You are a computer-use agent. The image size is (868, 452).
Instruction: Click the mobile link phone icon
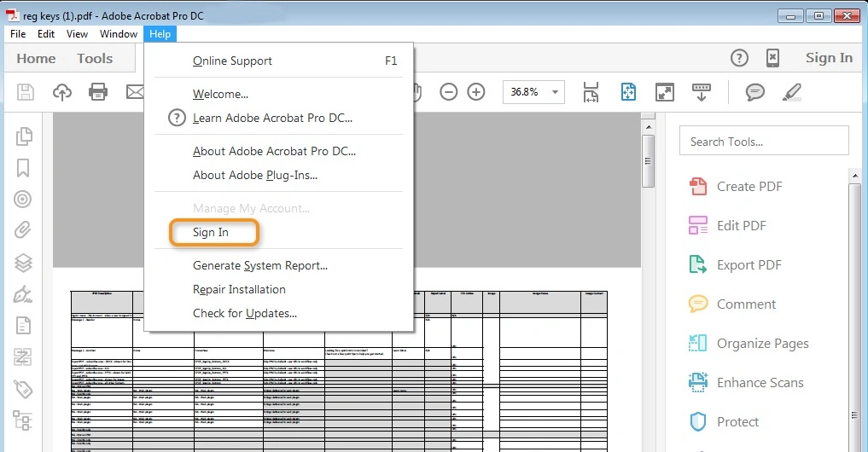pos(772,57)
